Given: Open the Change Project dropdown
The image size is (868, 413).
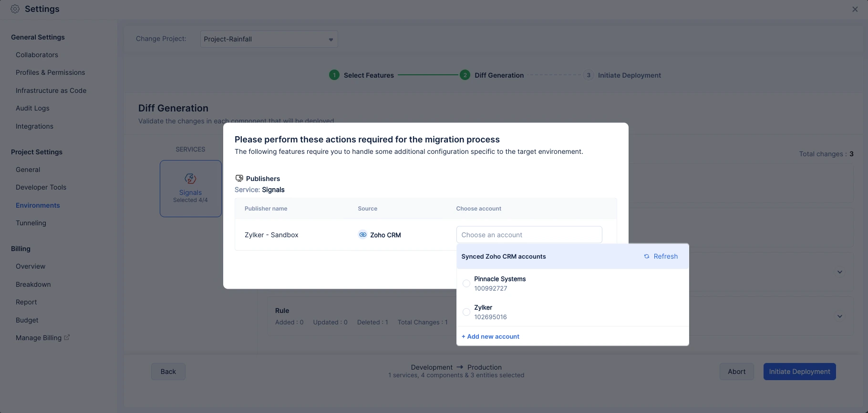Looking at the screenshot, I should pyautogui.click(x=269, y=39).
